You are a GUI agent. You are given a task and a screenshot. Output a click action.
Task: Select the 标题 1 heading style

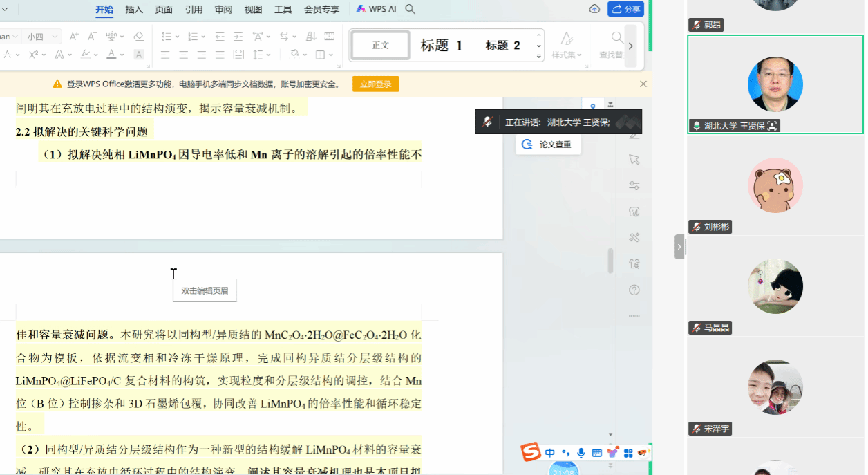tap(441, 46)
